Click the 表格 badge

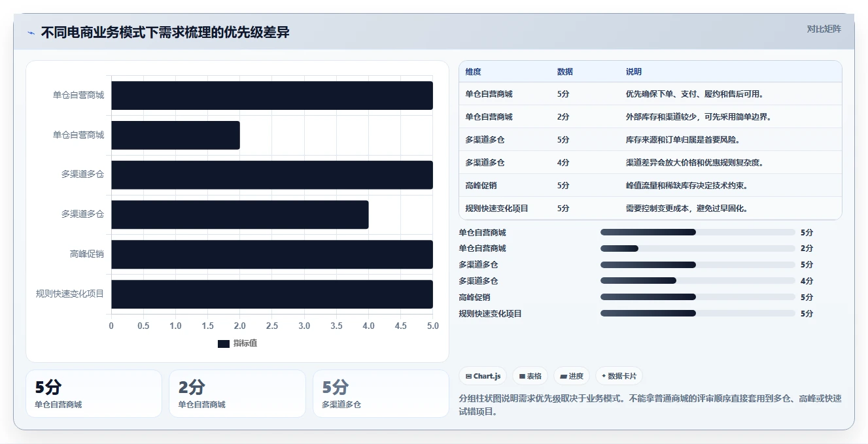[530, 376]
